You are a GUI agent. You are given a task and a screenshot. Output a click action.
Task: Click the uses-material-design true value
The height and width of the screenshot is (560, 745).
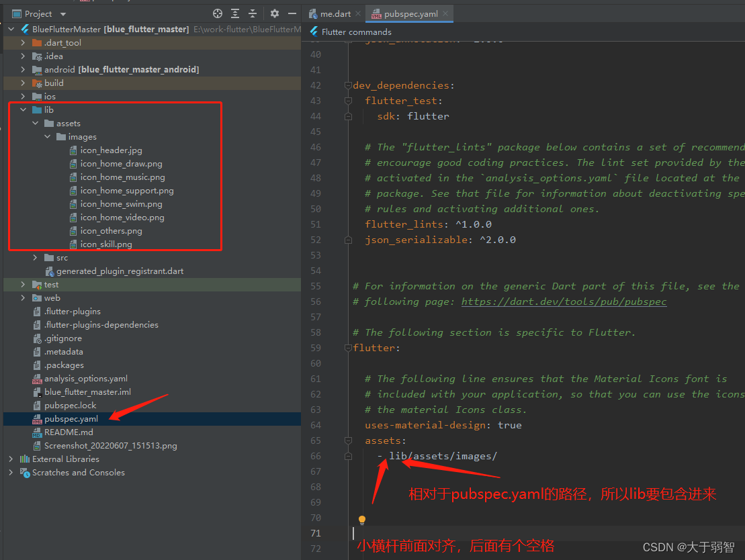coord(509,425)
